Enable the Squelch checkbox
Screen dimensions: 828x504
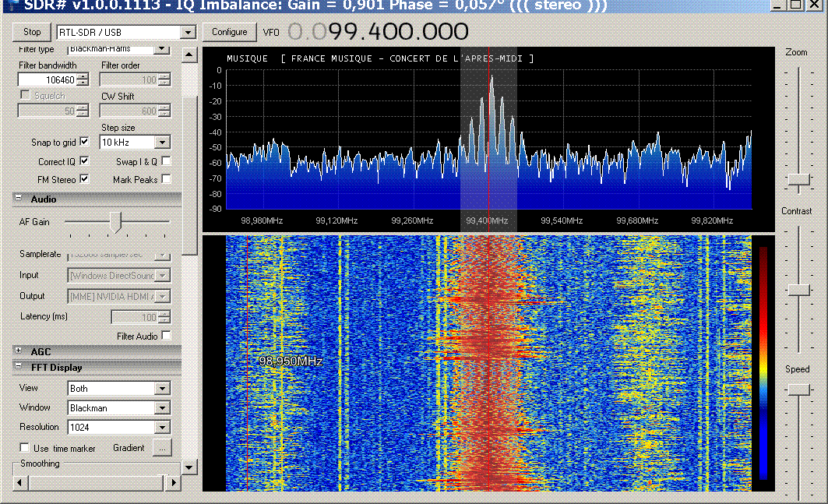point(25,94)
